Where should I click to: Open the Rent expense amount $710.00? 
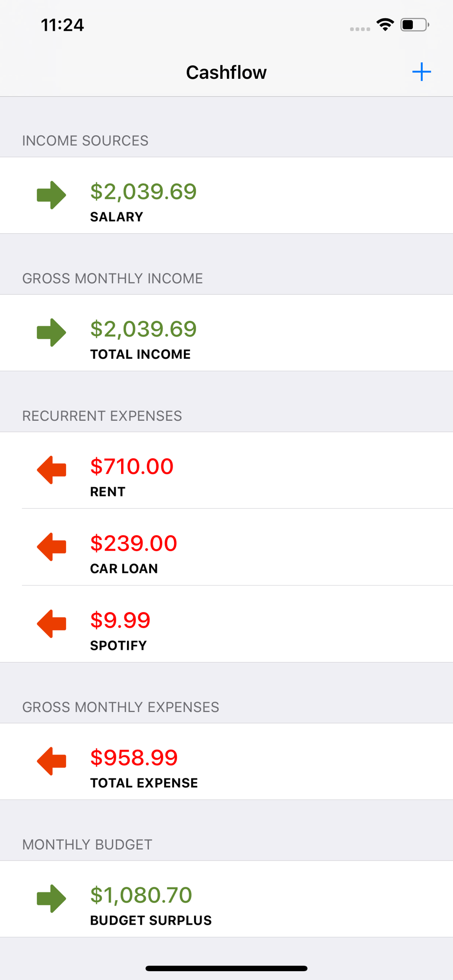pos(132,466)
